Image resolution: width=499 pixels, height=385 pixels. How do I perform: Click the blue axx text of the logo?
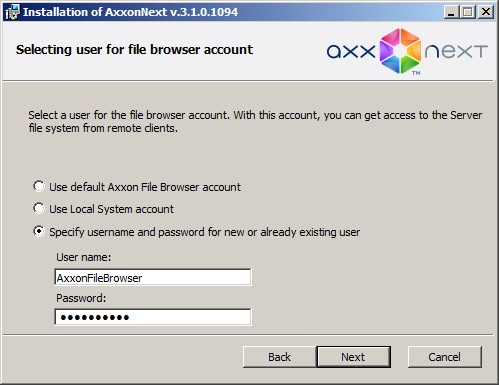click(x=351, y=52)
